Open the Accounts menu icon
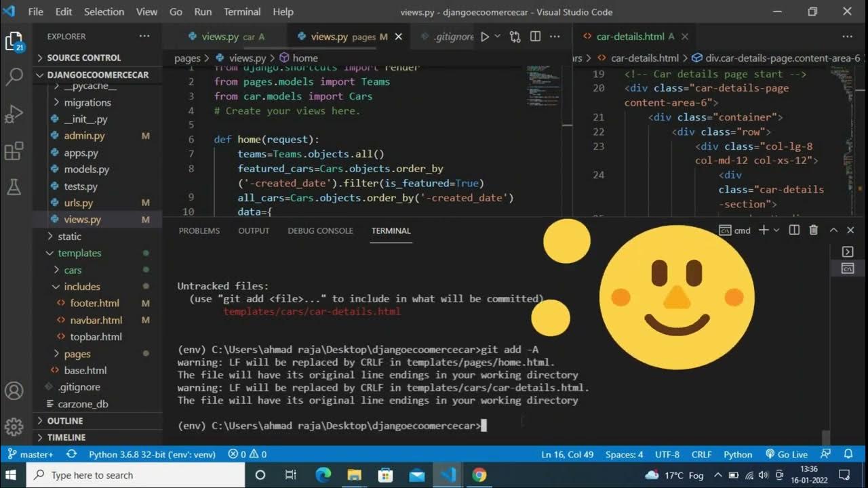The height and width of the screenshot is (488, 868). pyautogui.click(x=14, y=391)
